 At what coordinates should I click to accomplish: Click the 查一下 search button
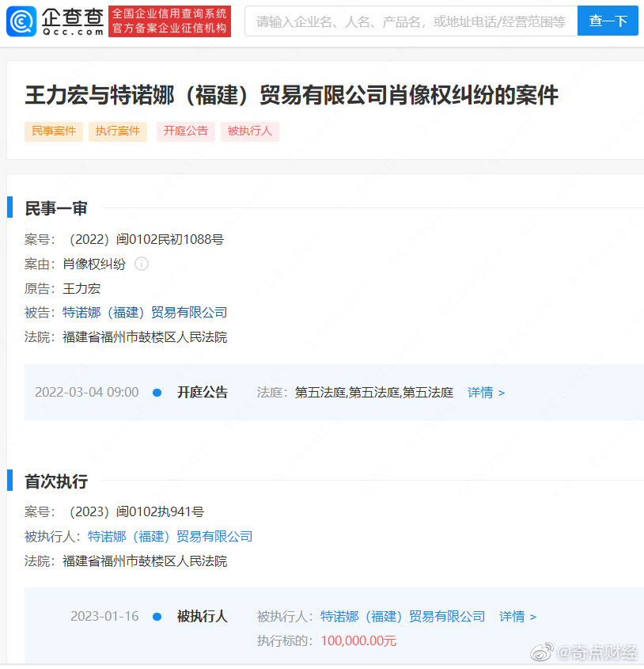[x=608, y=21]
